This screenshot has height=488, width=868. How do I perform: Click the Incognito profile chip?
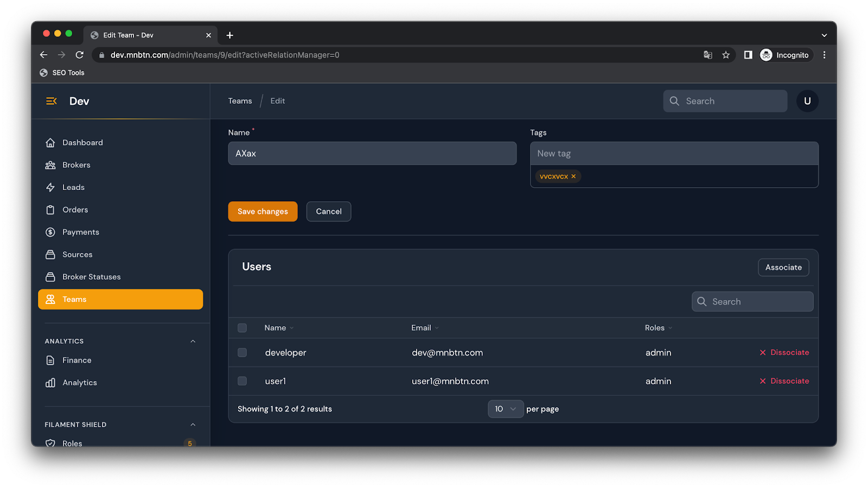786,55
